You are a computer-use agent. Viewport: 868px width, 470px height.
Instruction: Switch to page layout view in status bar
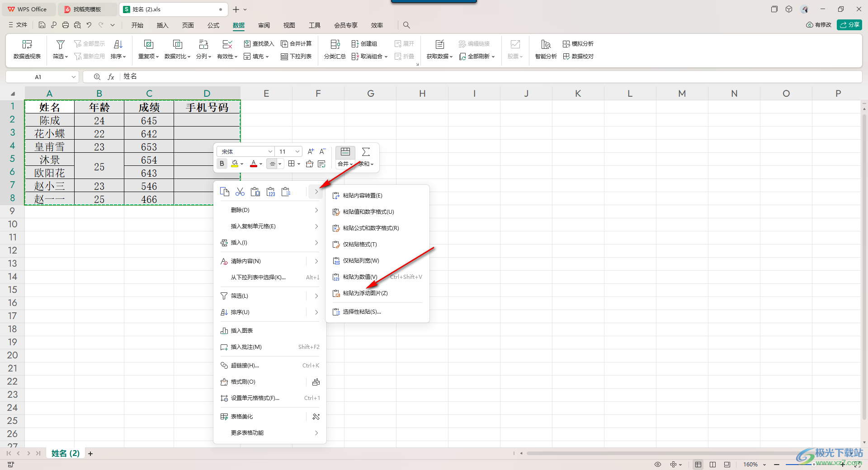713,465
